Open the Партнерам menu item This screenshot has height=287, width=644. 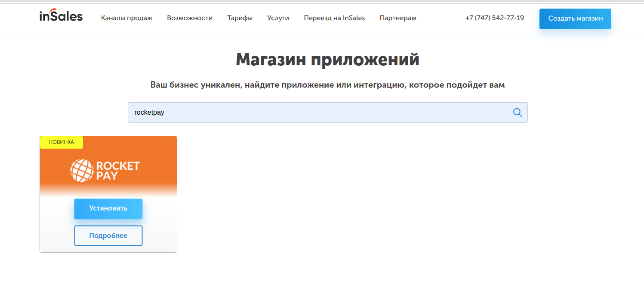coord(398,18)
